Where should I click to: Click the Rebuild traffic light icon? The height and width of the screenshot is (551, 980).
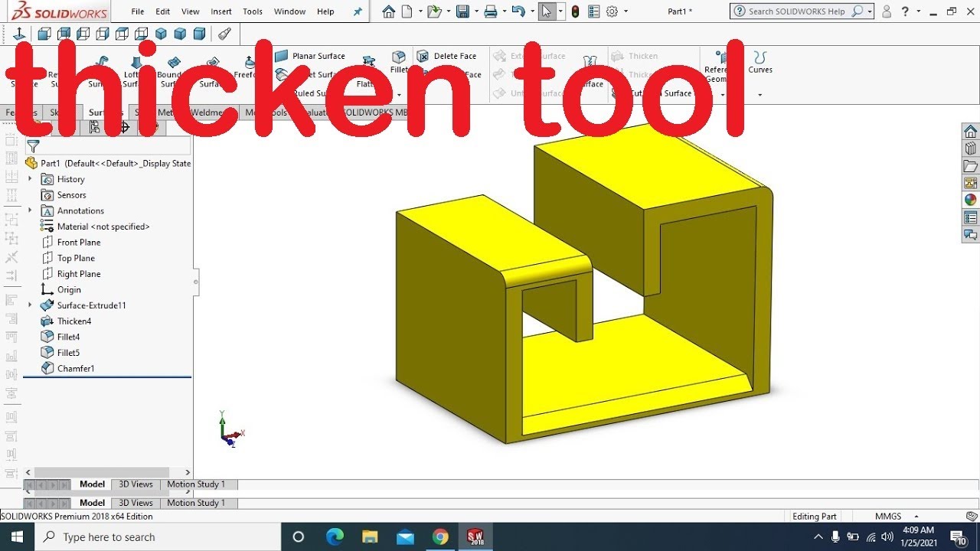[x=575, y=11]
